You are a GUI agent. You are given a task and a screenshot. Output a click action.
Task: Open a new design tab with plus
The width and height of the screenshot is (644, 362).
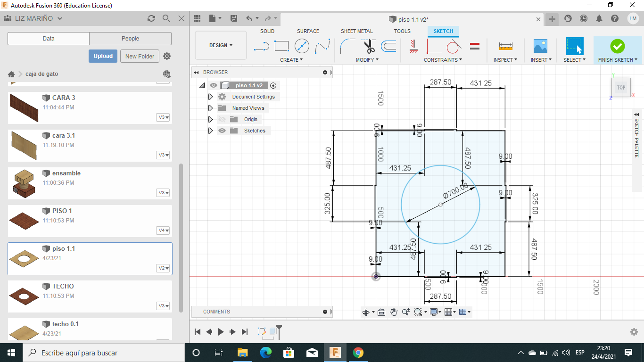(x=552, y=19)
